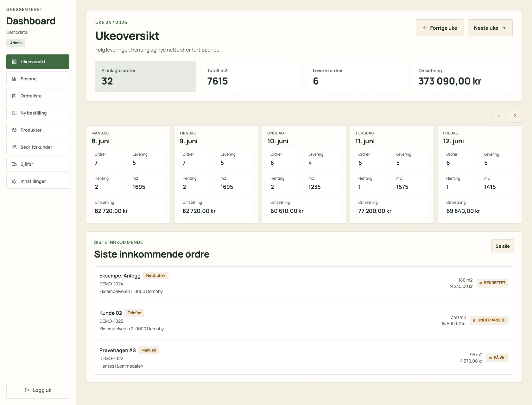
Task: Show previous days with left chevron
Action: coord(498,116)
